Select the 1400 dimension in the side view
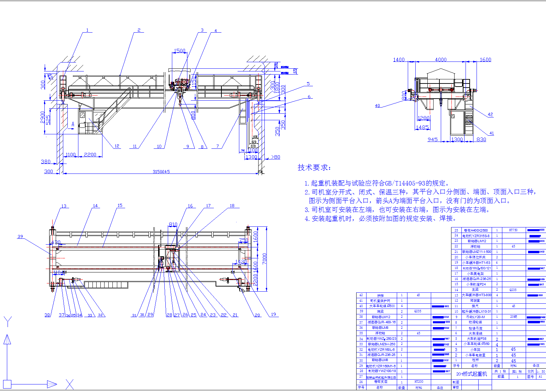Image resolution: width=546 pixels, height=392 pixels. [399, 59]
